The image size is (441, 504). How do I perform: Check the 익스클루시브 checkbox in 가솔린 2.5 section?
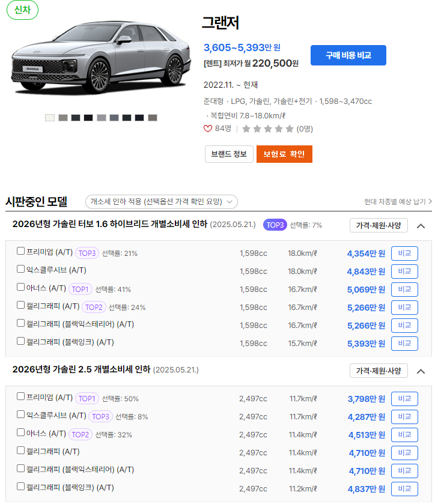[19, 416]
